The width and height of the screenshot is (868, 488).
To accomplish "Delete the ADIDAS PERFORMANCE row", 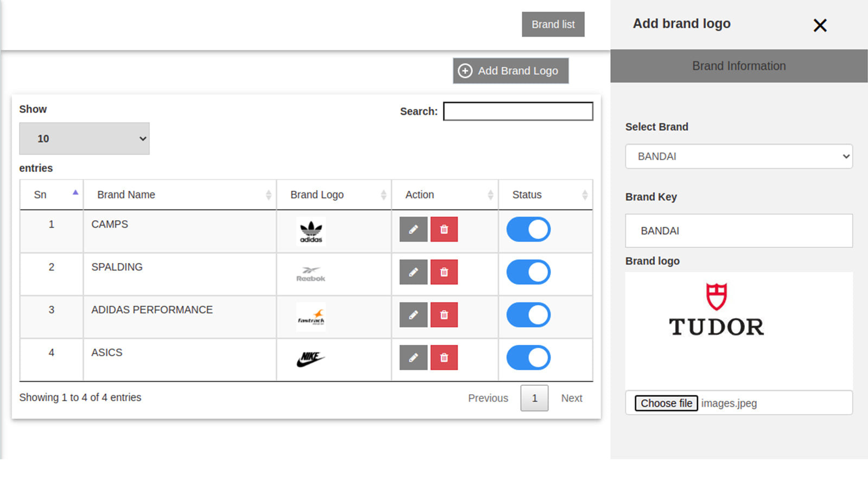I will [444, 315].
